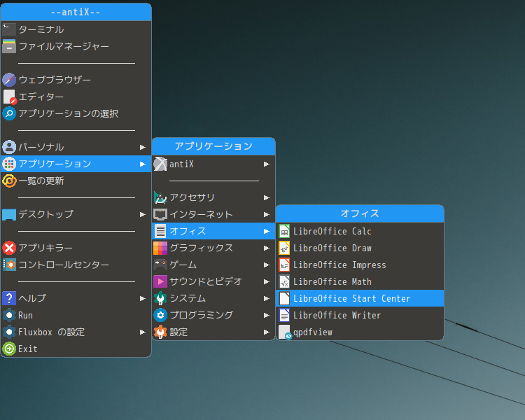Click the editor icon beside エディター
This screenshot has height=420, width=525.
pos(9,97)
